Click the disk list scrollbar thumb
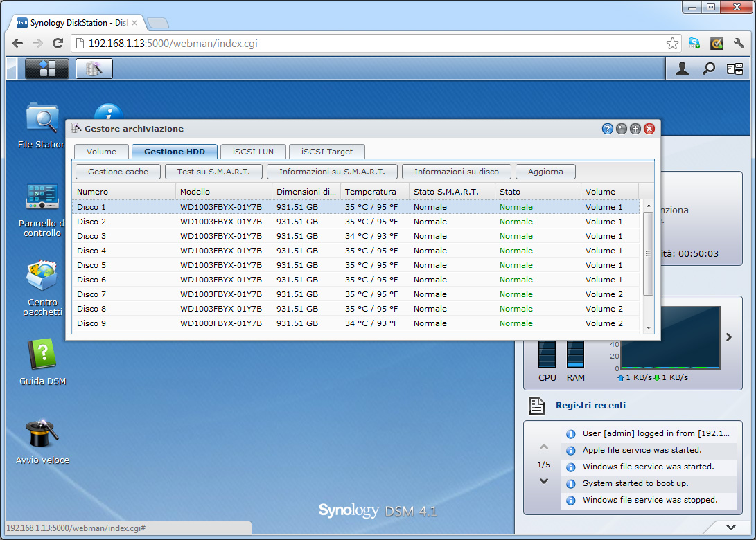756x540 pixels. [x=649, y=253]
